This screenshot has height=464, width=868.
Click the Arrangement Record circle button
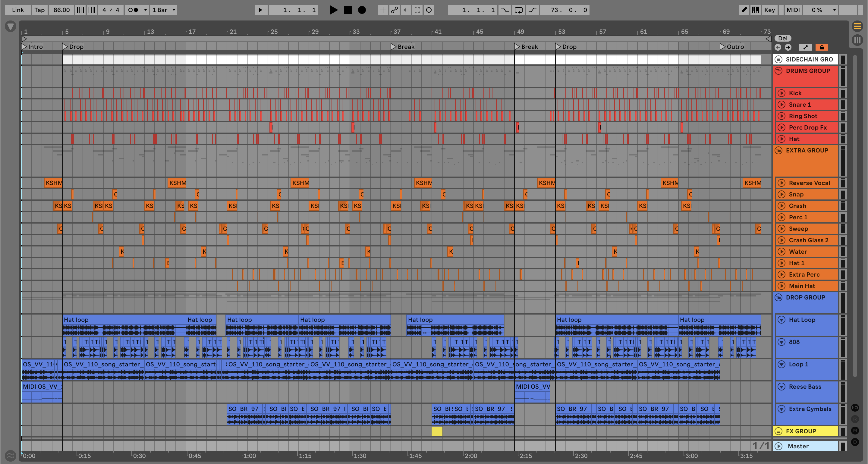click(362, 10)
